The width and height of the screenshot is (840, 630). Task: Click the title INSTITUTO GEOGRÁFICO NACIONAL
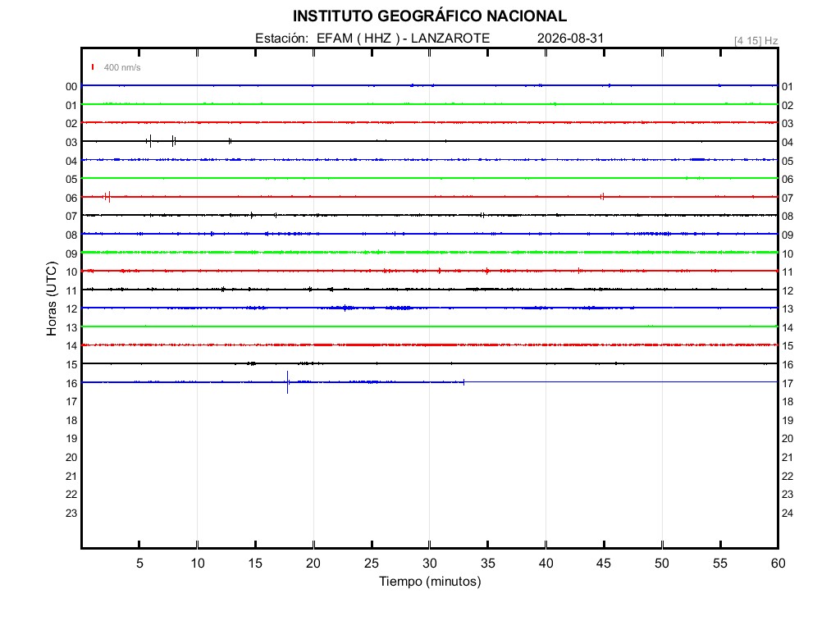click(429, 16)
